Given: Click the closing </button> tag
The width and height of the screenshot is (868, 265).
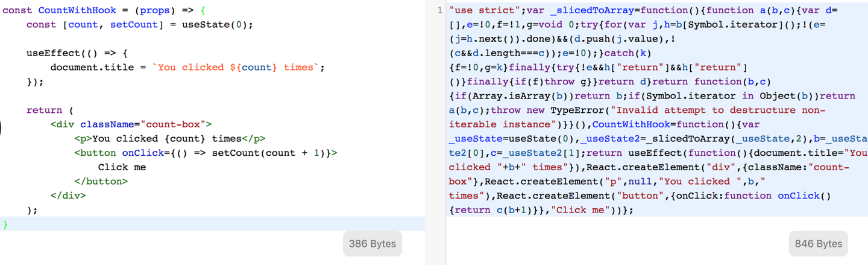Looking at the screenshot, I should click(x=101, y=181).
